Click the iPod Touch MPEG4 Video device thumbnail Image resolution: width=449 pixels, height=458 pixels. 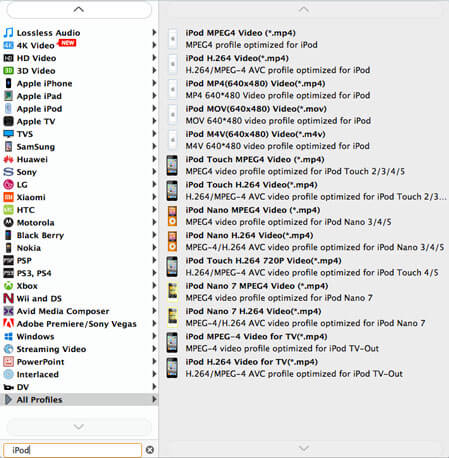(x=172, y=165)
